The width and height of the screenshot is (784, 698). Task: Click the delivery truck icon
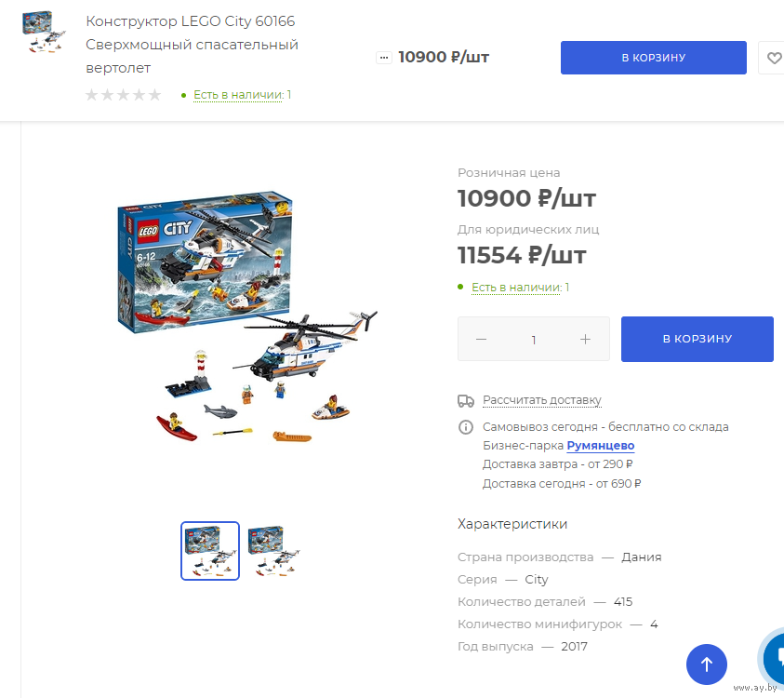pos(466,400)
